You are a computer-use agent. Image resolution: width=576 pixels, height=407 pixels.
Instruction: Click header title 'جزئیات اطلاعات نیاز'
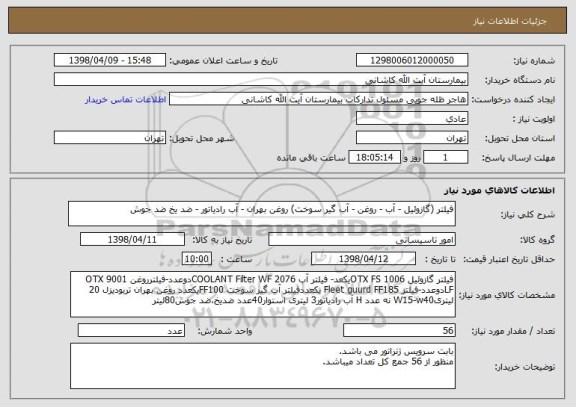pyautogui.click(x=510, y=21)
